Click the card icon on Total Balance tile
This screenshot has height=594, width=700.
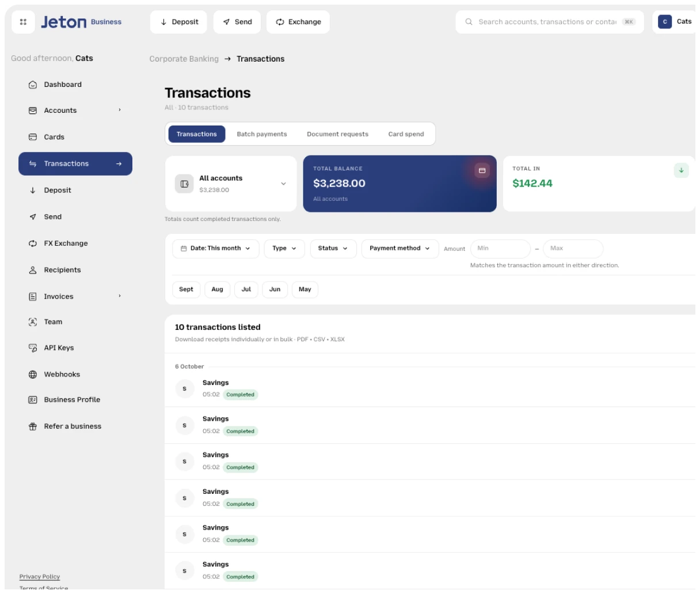point(482,170)
